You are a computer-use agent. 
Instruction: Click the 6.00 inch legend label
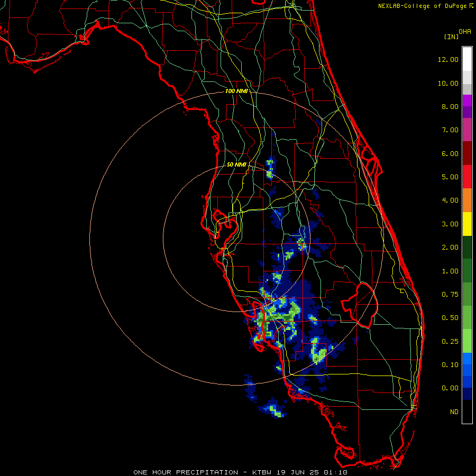pyautogui.click(x=450, y=153)
